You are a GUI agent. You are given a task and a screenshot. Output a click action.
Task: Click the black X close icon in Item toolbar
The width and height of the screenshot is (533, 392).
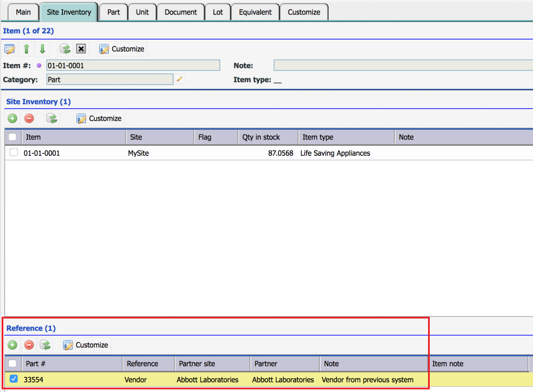tap(81, 49)
